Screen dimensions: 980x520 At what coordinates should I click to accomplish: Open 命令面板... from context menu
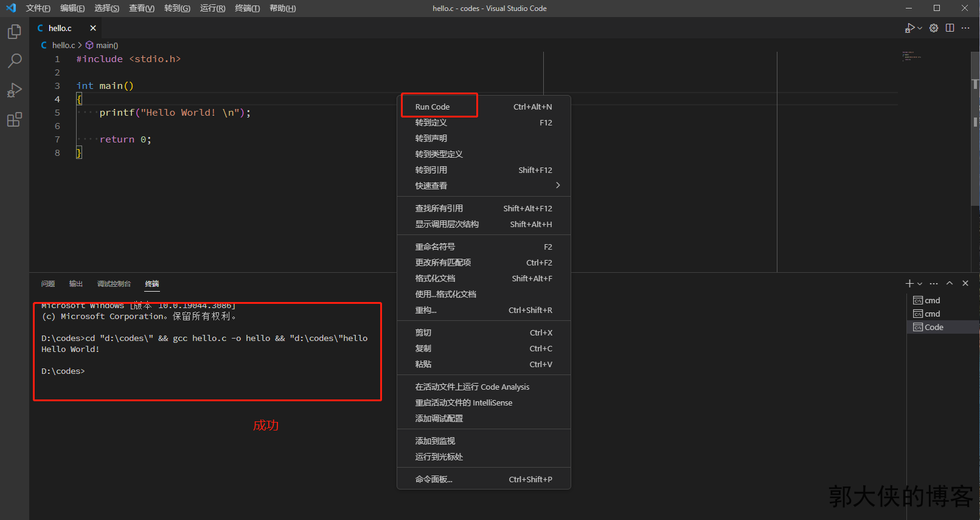[484, 479]
